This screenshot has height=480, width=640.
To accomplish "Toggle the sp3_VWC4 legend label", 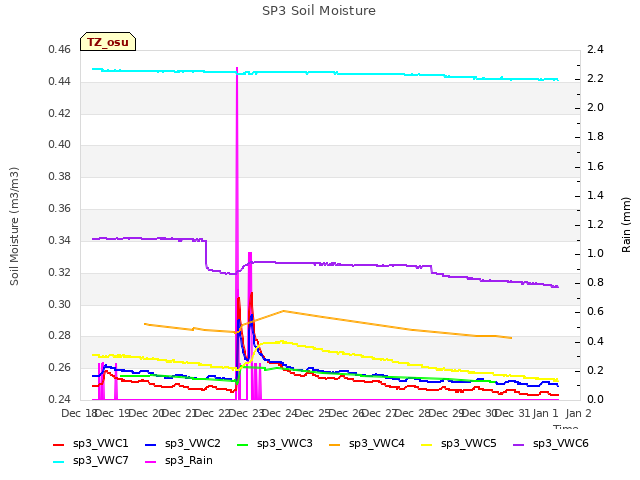I will point(376,444).
